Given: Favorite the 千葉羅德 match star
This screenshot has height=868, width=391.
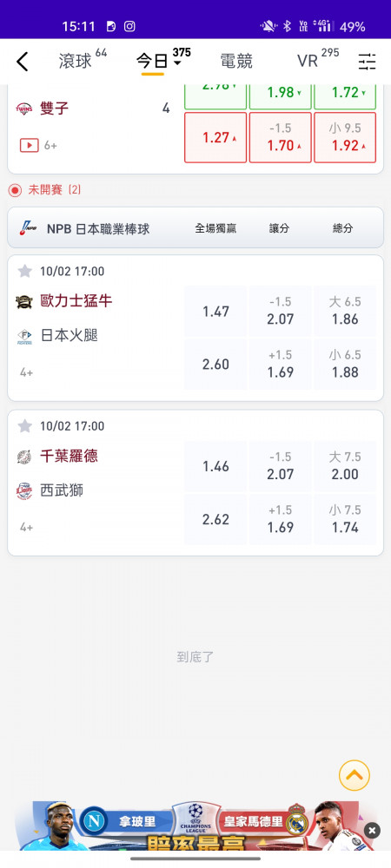Looking at the screenshot, I should coord(25,425).
